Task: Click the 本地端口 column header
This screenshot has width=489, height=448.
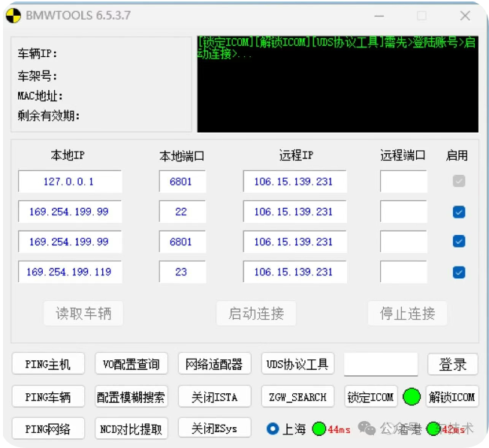Action: pyautogui.click(x=182, y=156)
